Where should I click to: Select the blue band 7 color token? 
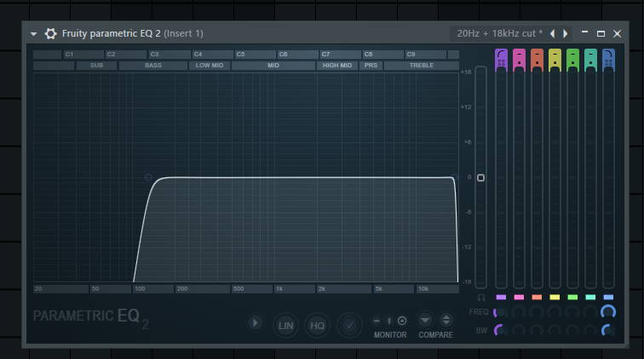pos(608,297)
